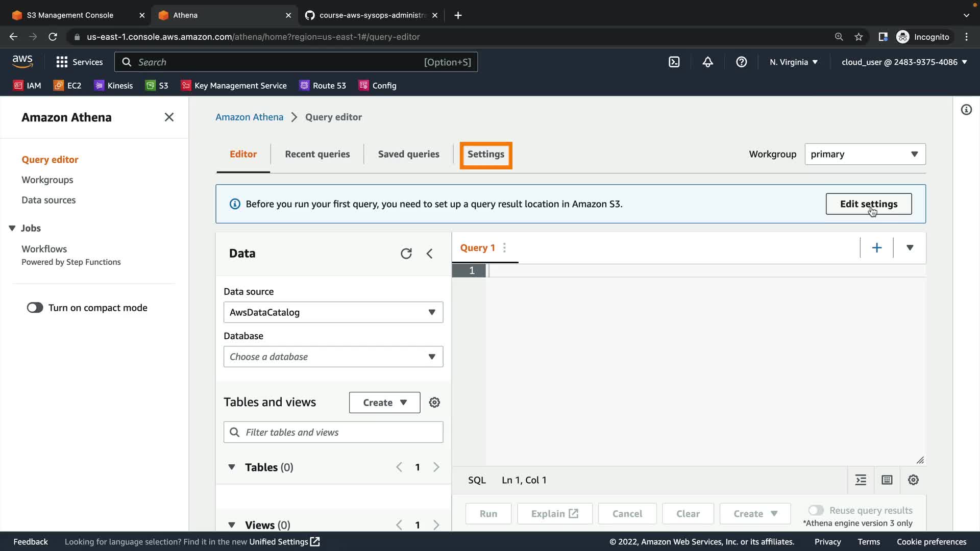Collapse the Jobs section
The image size is (980, 551).
point(12,228)
